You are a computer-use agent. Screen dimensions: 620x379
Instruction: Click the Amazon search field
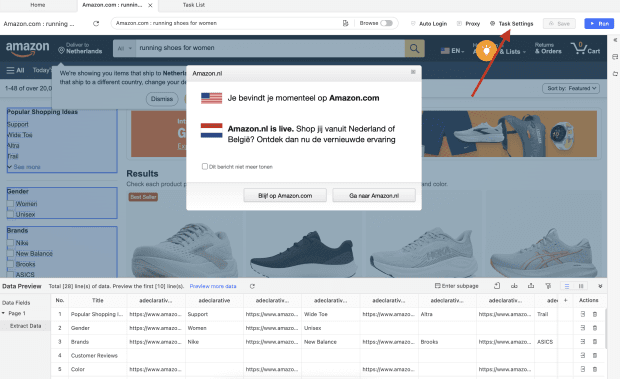270,48
